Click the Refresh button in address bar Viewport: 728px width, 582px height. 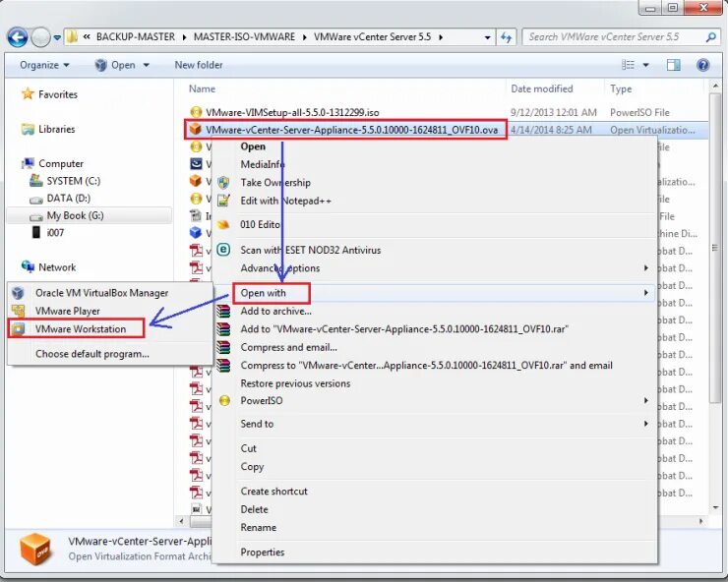(506, 37)
